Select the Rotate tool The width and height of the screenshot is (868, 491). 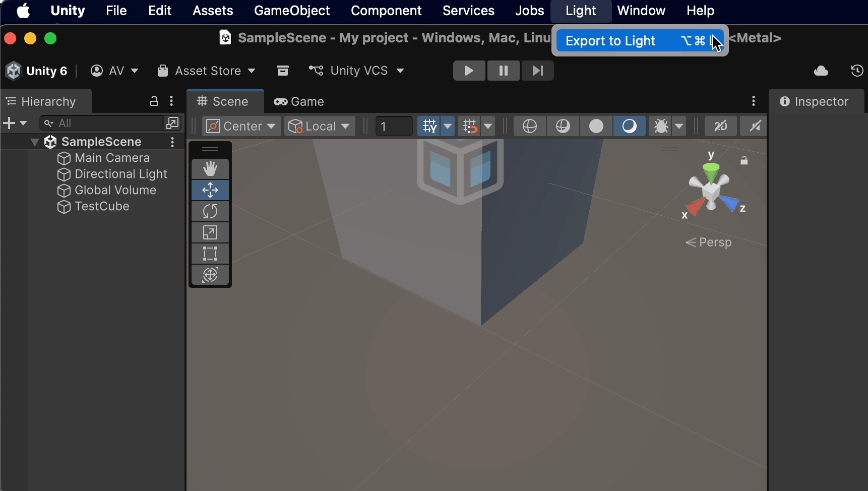(210, 211)
